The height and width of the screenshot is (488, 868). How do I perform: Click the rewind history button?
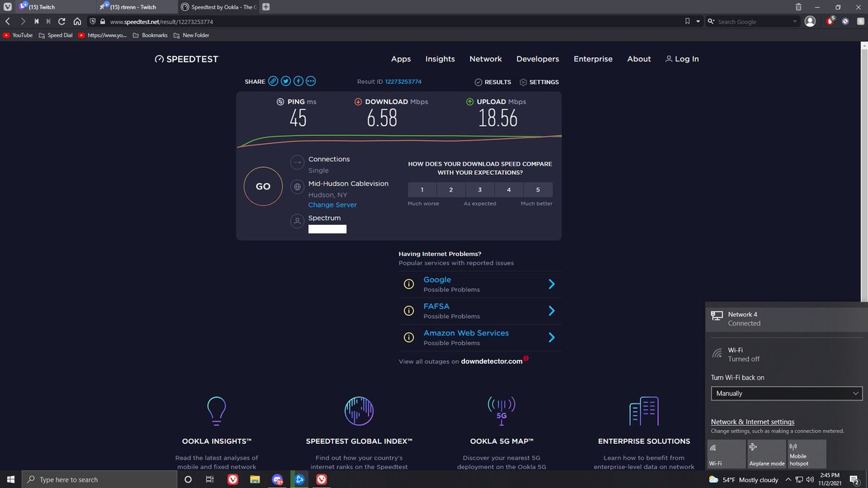tap(36, 22)
